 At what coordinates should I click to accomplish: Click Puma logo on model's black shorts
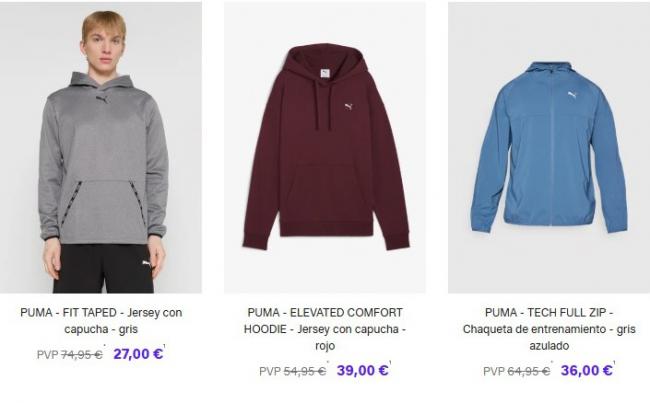pos(146,264)
